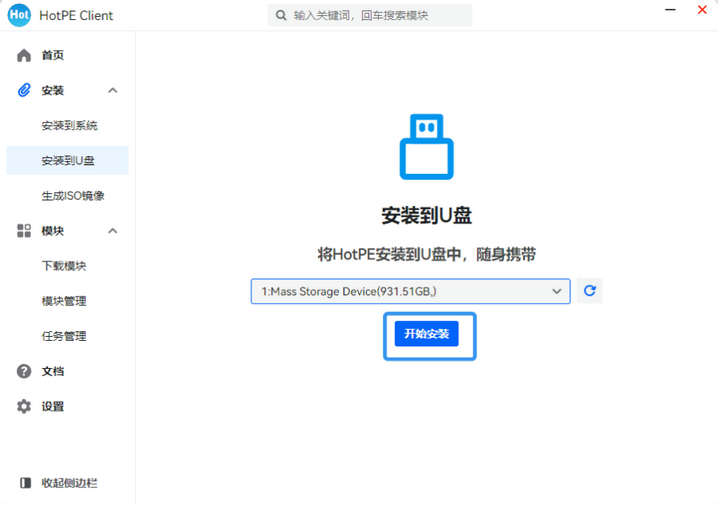Viewport: 720px width, 506px height.
Task: Click the question mark icon beside 文档
Action: click(x=24, y=371)
